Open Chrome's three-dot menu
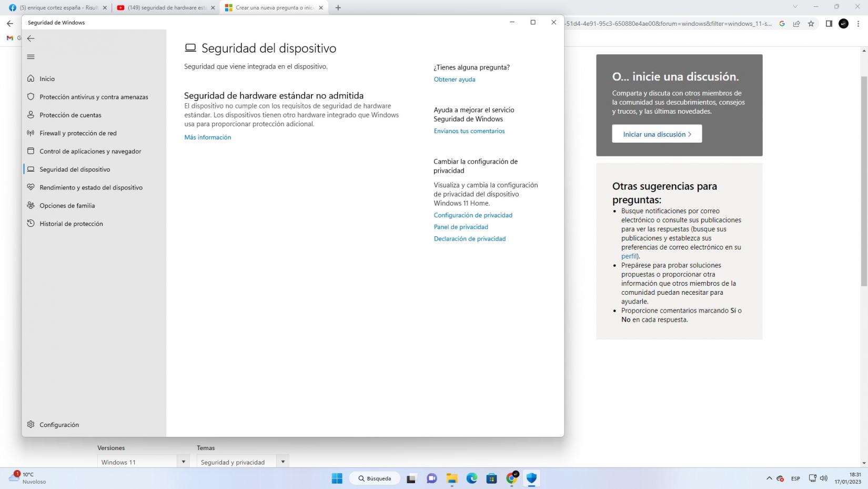The height and width of the screenshot is (489, 868). (858, 24)
